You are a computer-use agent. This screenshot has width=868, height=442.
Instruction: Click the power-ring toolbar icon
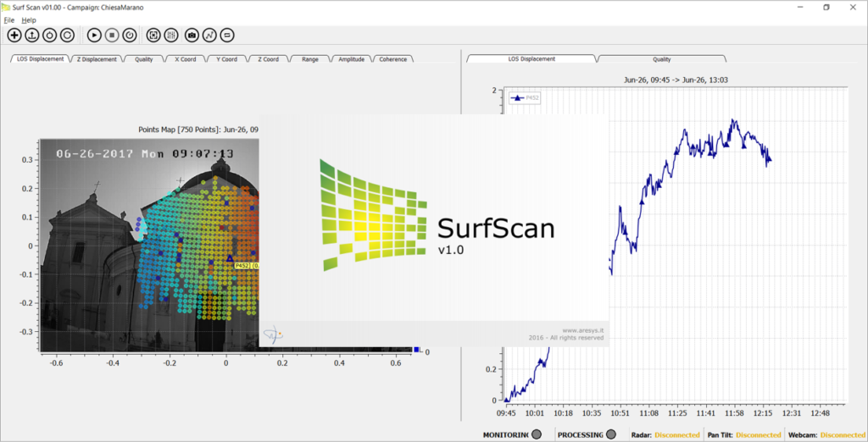[x=49, y=36]
